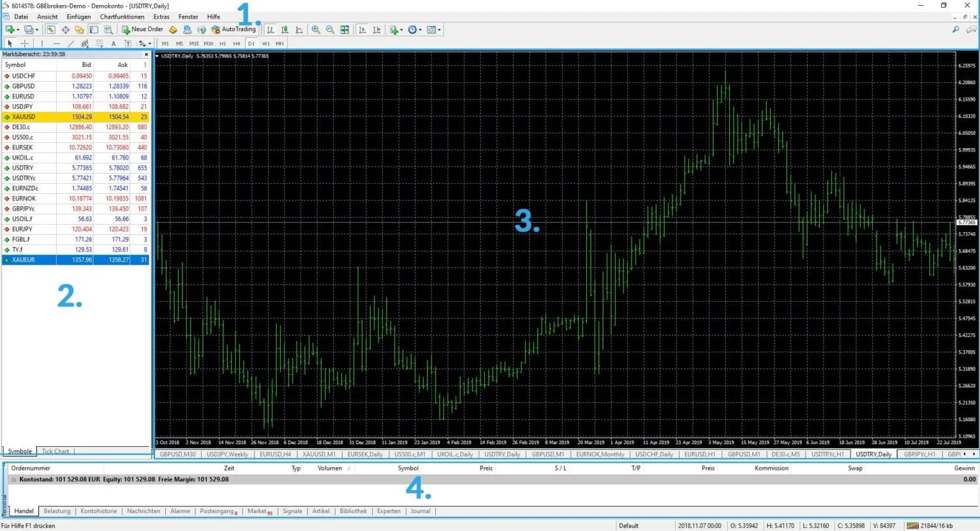Select the text label tool
This screenshot has height=531, width=980.
click(x=128, y=43)
